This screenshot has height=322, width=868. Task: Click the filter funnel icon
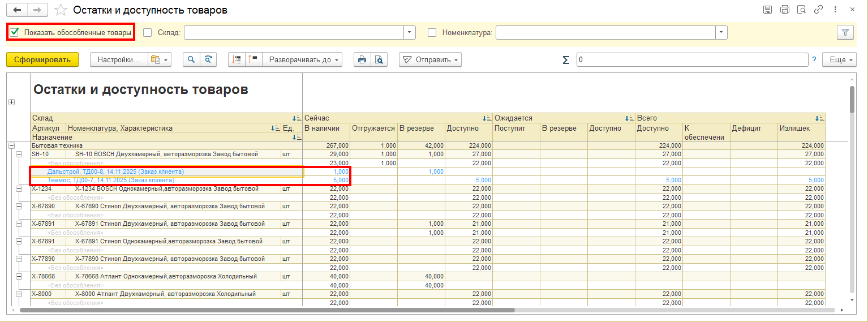845,32
